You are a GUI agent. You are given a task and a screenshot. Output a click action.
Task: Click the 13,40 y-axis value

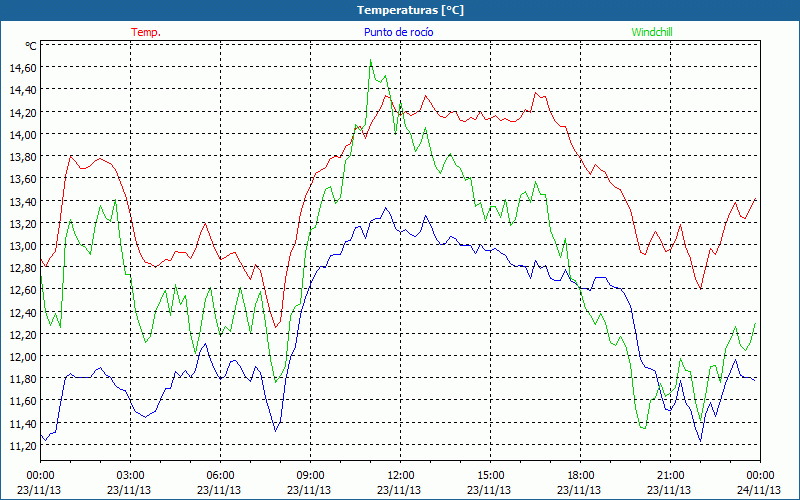[22, 201]
